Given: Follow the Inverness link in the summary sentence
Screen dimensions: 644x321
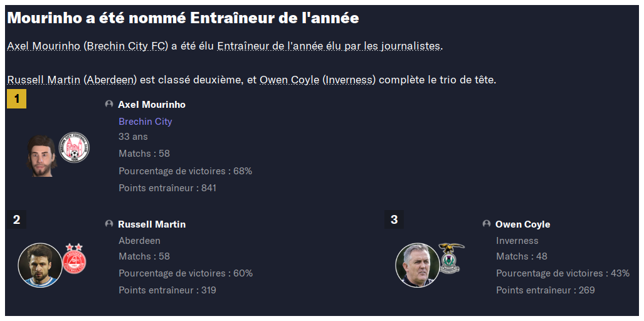Looking at the screenshot, I should [x=349, y=80].
